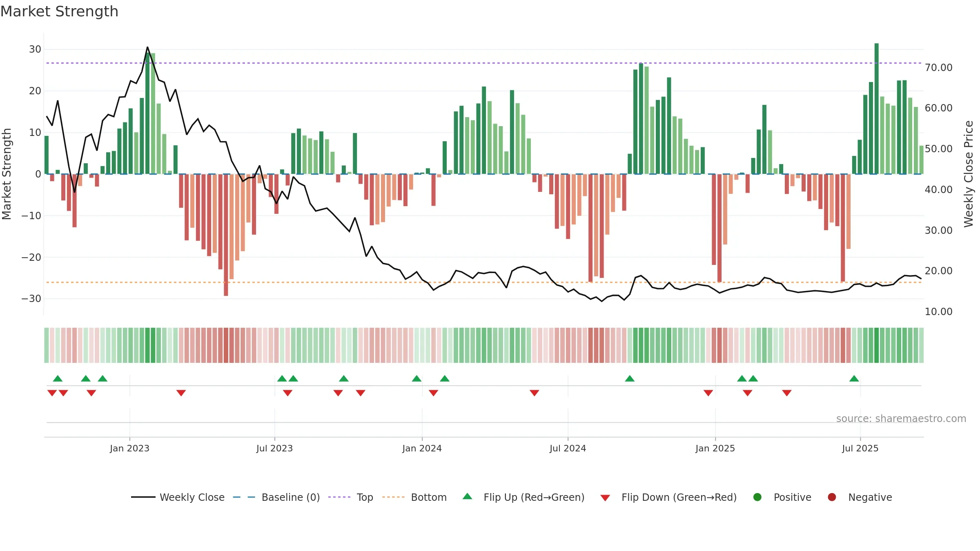Click the tallest green bar near Jul 2025

click(877, 109)
